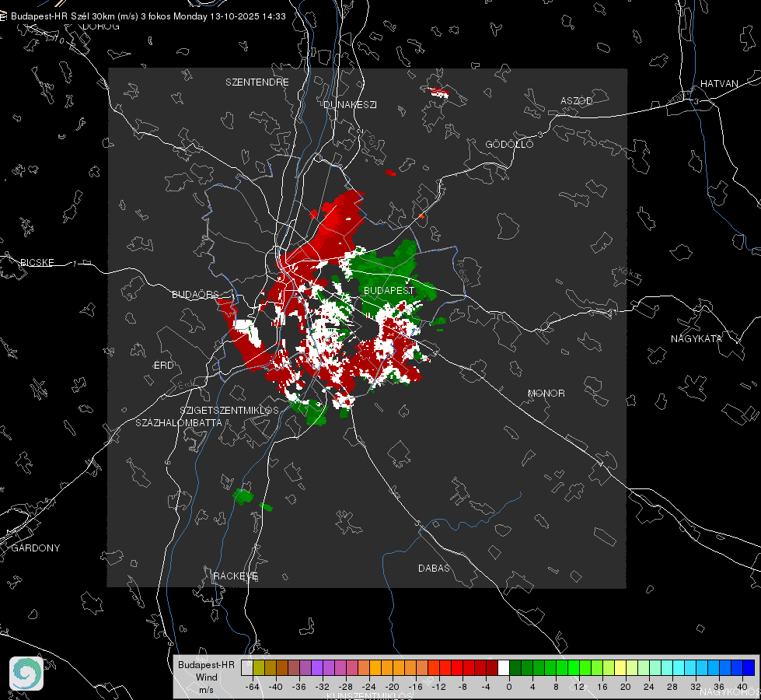761x700 pixels.
Task: Click the swirl logo in the corner
Action: click(x=26, y=674)
